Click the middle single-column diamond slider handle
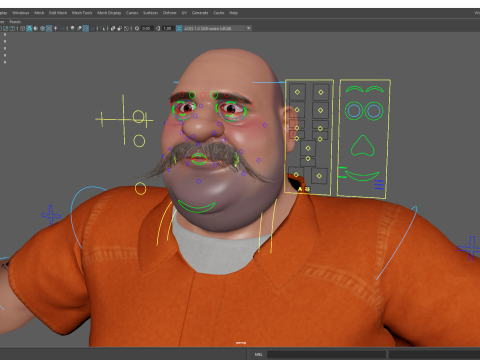 click(308, 148)
